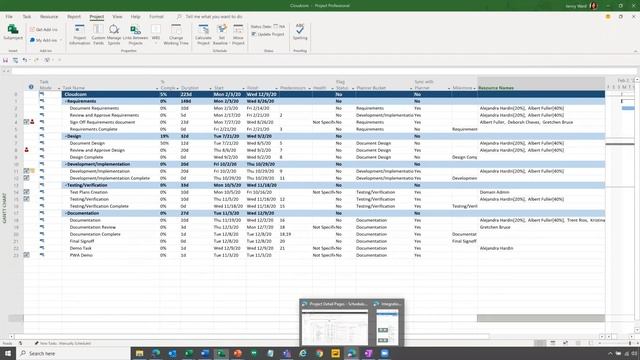Image resolution: width=640 pixels, height=360 pixels.
Task: Click the note indicator icon on PWA Demo row
Action: point(26,255)
